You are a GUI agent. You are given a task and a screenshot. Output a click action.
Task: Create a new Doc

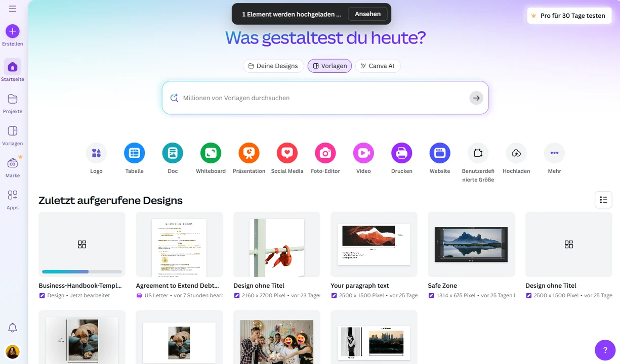(173, 153)
